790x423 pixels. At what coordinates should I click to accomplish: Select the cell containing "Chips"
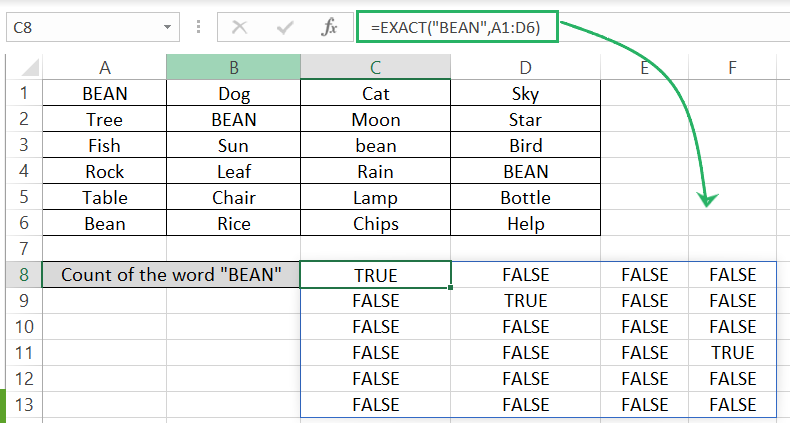(375, 224)
